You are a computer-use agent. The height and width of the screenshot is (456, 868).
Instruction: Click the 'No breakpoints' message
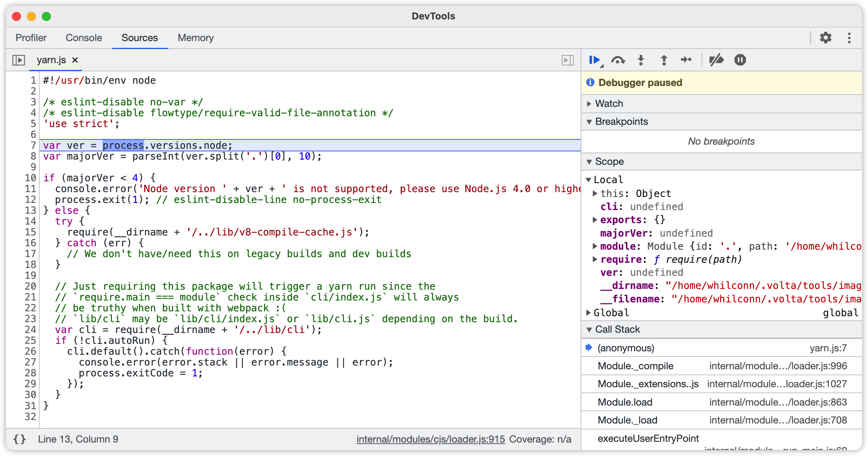tap(721, 141)
